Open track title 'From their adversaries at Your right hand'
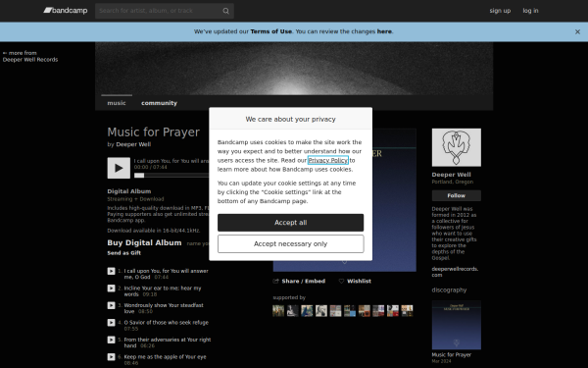The width and height of the screenshot is (588, 368). click(168, 342)
